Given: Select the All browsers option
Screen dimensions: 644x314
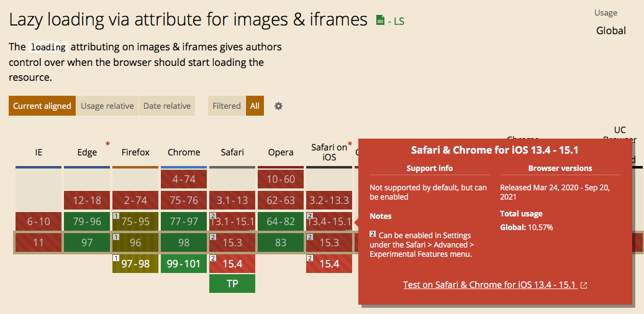Looking at the screenshot, I should (x=255, y=106).
